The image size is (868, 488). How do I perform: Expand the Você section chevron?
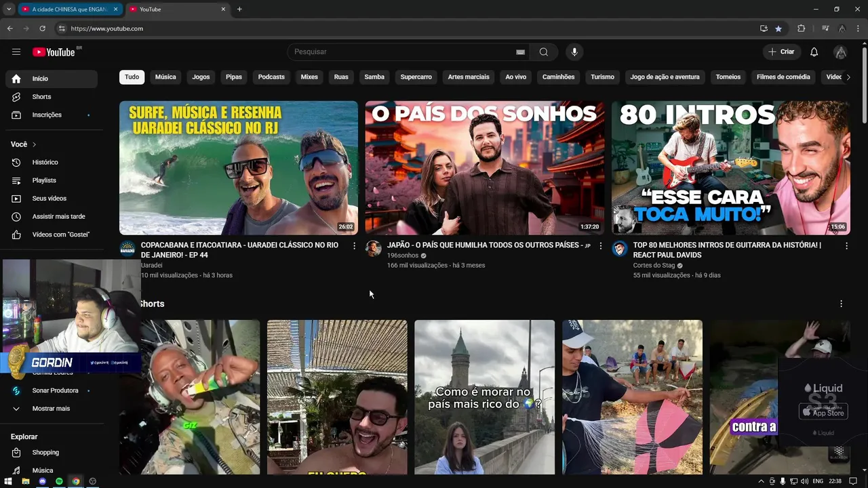34,144
